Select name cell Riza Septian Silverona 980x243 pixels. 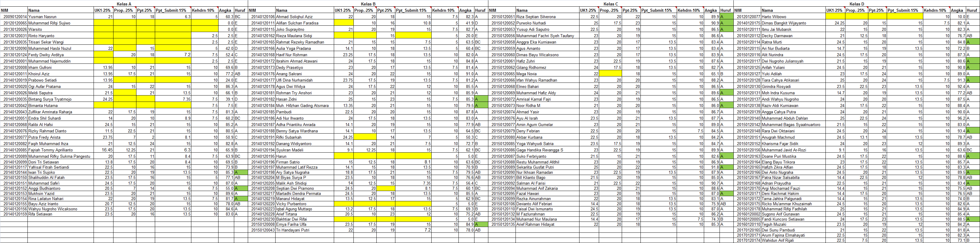tap(547, 17)
